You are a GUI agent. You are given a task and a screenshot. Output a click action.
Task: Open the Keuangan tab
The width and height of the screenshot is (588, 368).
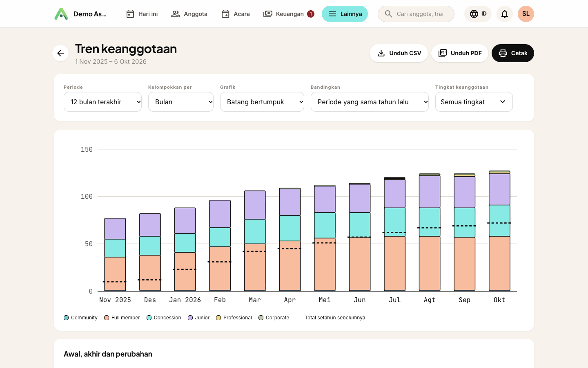coord(289,14)
